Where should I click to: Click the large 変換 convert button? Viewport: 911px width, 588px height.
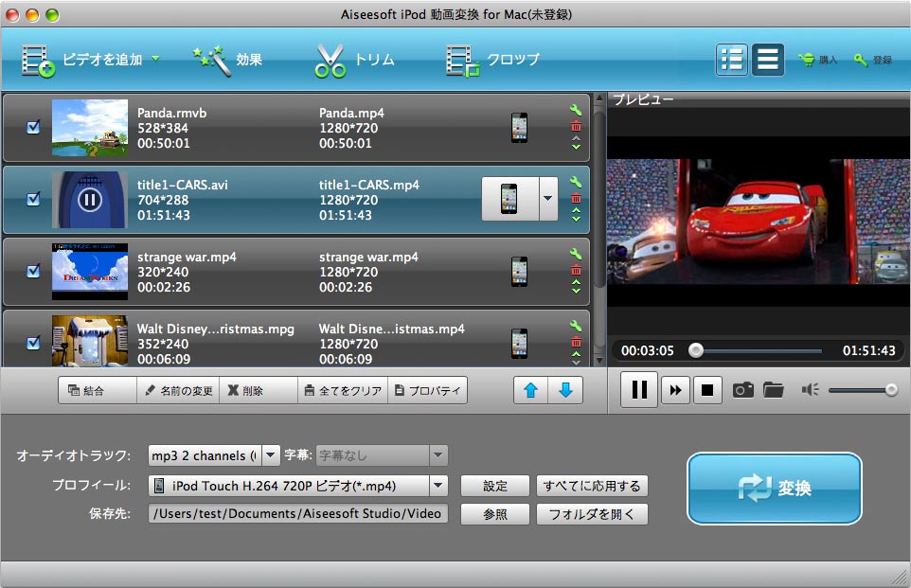[774, 489]
